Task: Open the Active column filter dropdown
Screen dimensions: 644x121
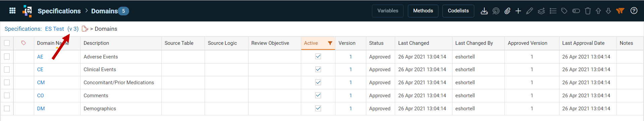Action: (330, 43)
